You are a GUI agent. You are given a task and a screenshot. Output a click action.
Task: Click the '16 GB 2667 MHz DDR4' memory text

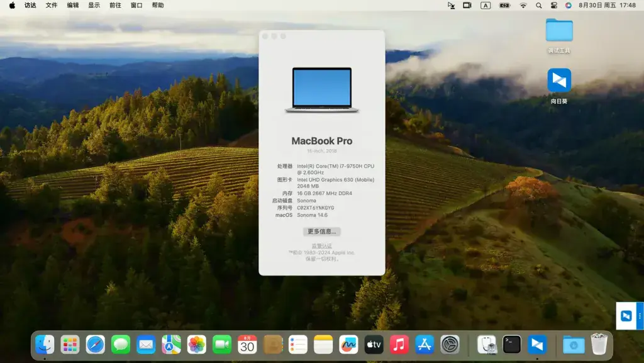[x=325, y=193]
